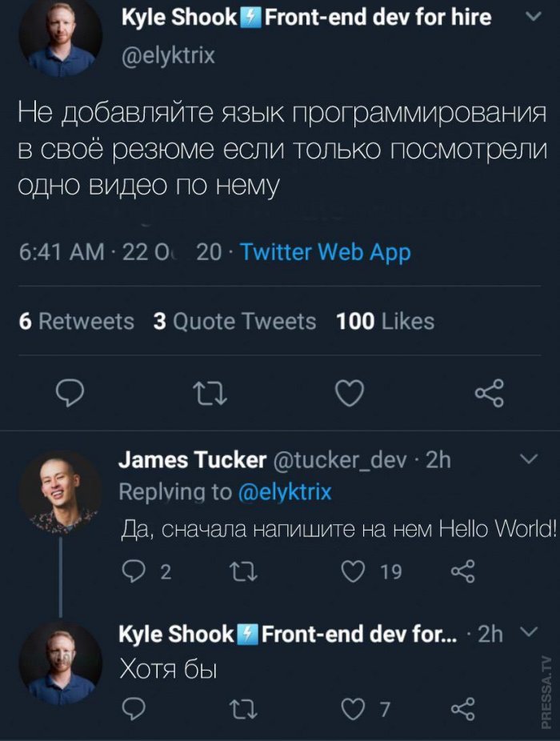Retweet the main tweet about programming languages

point(212,393)
